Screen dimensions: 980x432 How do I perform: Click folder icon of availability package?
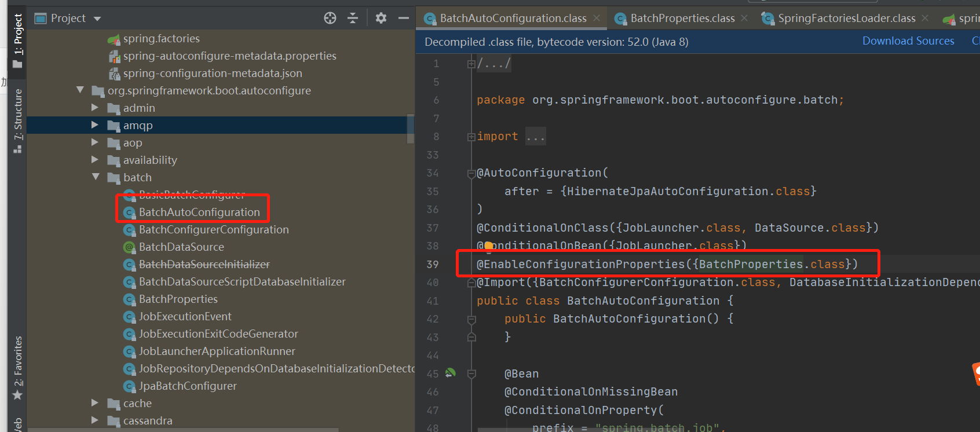pyautogui.click(x=114, y=160)
